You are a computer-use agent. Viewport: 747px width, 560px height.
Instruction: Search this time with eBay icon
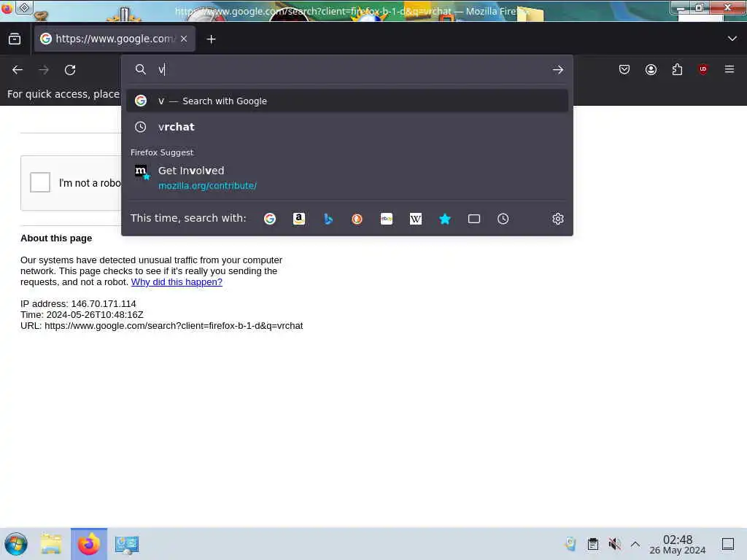387,219
